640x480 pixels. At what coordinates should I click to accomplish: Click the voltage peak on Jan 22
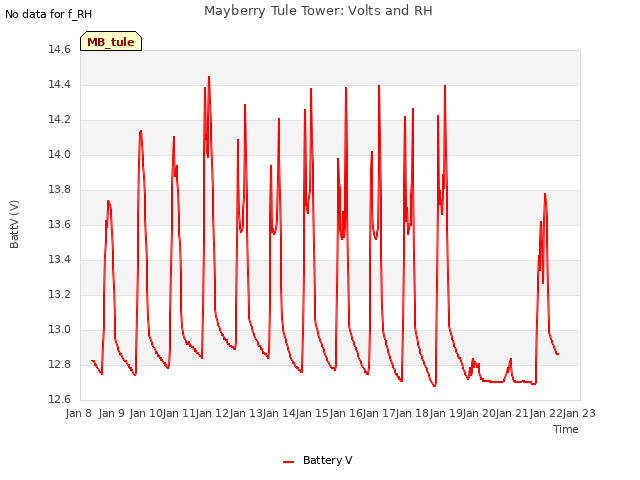[x=545, y=194]
